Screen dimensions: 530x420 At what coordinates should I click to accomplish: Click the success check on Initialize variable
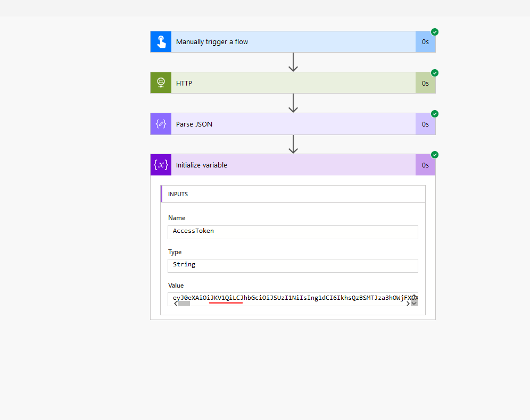(435, 155)
